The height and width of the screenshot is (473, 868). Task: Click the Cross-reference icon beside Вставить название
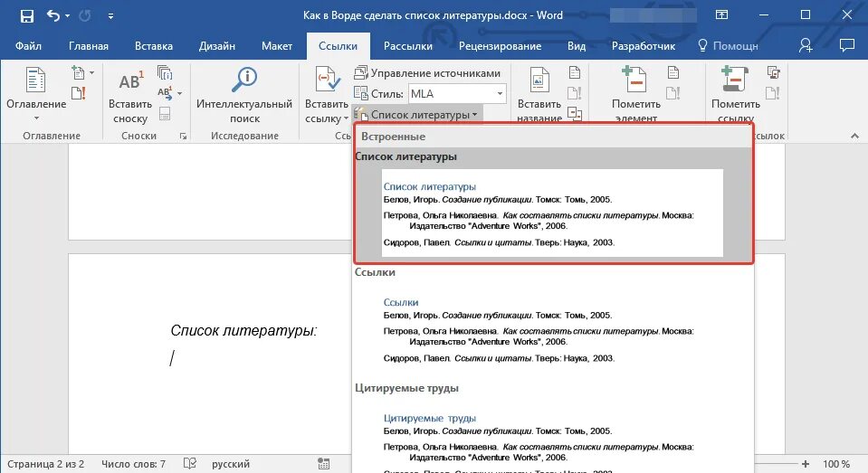pos(575,114)
